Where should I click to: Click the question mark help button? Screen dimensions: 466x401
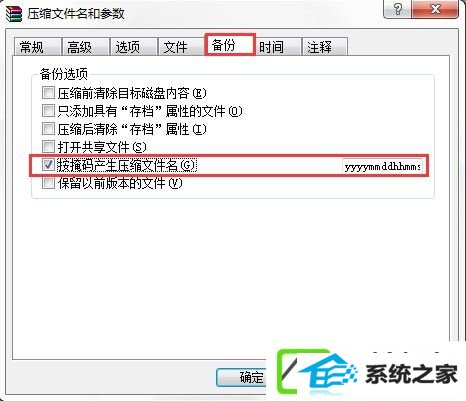[x=398, y=9]
